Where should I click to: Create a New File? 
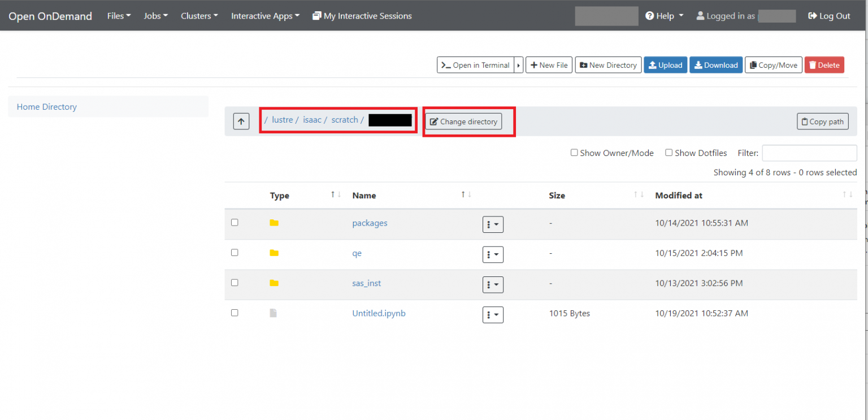[x=549, y=64]
